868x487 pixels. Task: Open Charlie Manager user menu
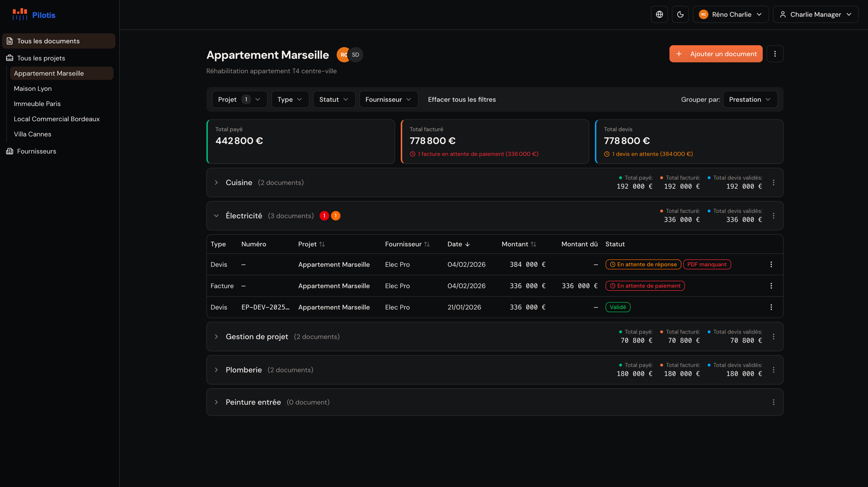click(x=815, y=14)
